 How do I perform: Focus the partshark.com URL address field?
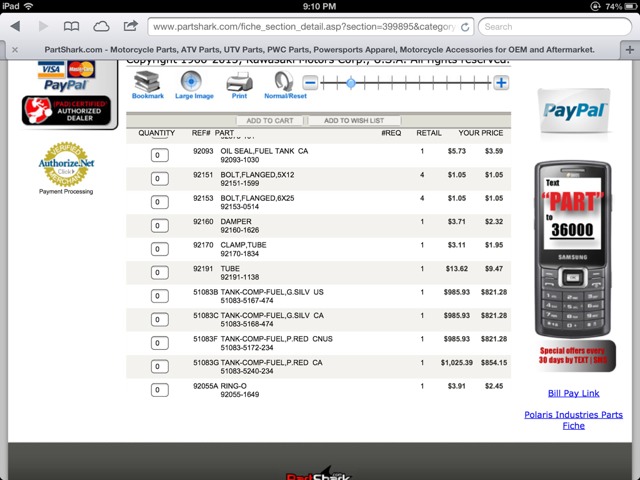[311, 27]
